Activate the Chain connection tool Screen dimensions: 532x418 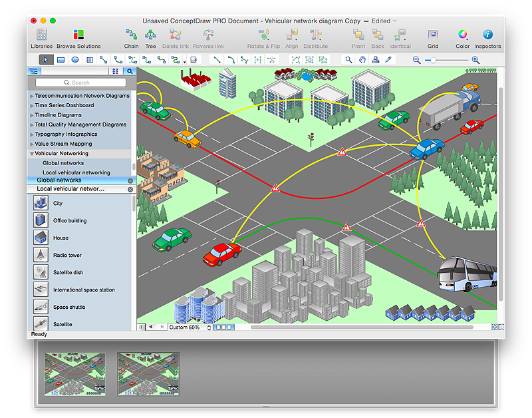pos(131,39)
